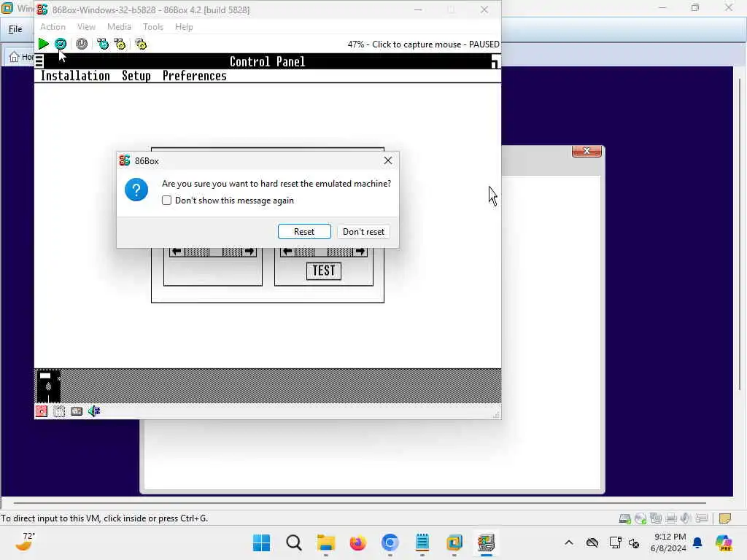Close the 86Box confirmation dialog
The height and width of the screenshot is (560, 747).
pyautogui.click(x=388, y=161)
